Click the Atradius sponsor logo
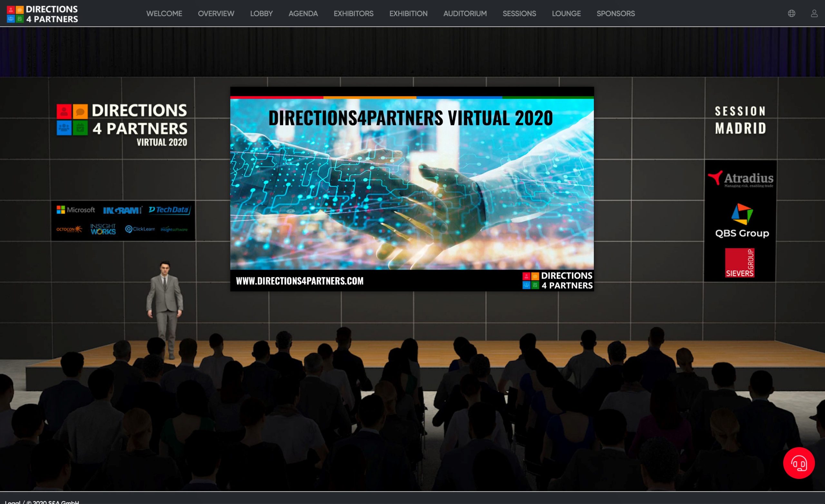825x504 pixels. [741, 179]
